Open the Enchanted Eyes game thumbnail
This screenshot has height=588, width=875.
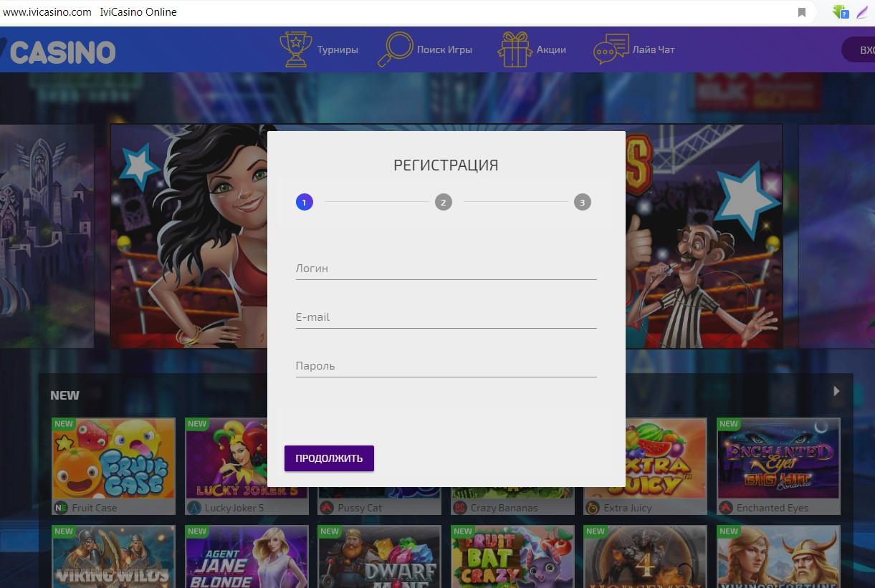(x=778, y=458)
